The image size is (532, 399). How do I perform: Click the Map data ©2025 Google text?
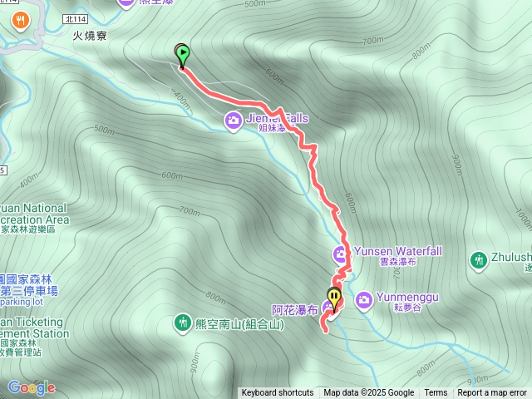(369, 393)
